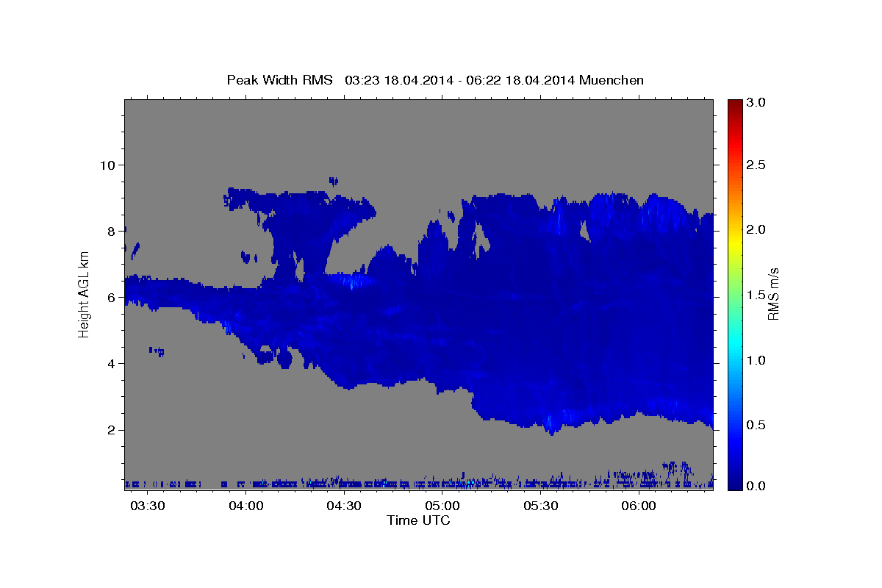The image size is (882, 588).
Task: Click the colorbar value 1.5
Action: (x=757, y=295)
